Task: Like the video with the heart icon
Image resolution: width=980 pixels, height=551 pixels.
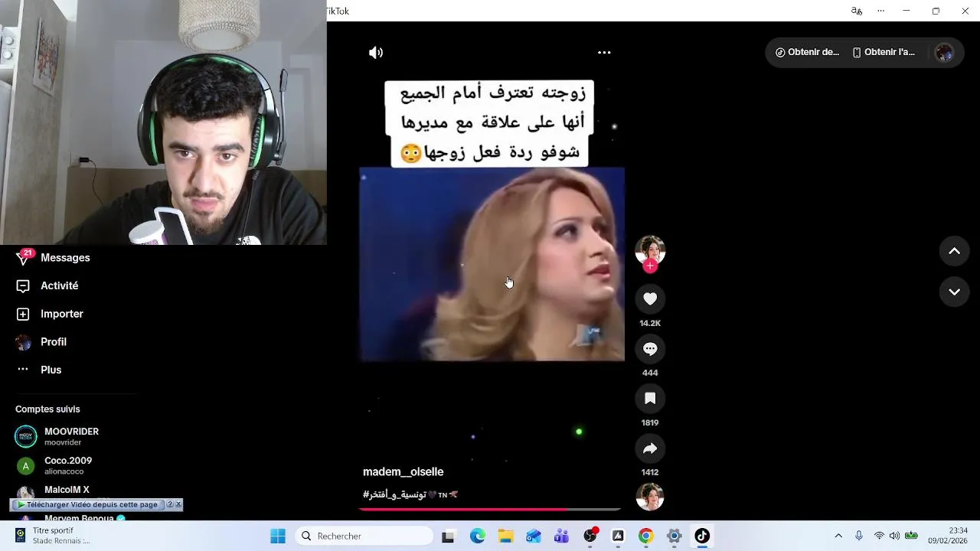Action: coord(650,299)
